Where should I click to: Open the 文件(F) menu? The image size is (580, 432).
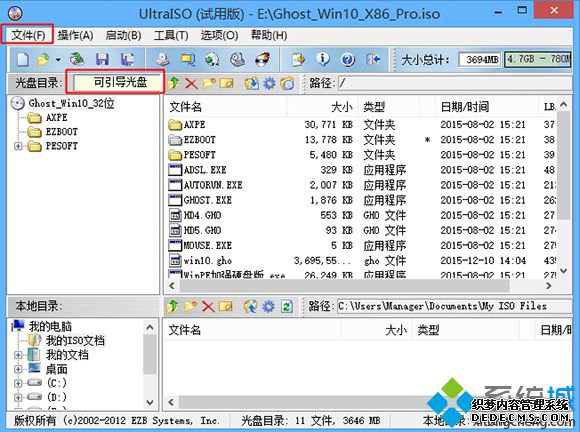click(x=28, y=35)
